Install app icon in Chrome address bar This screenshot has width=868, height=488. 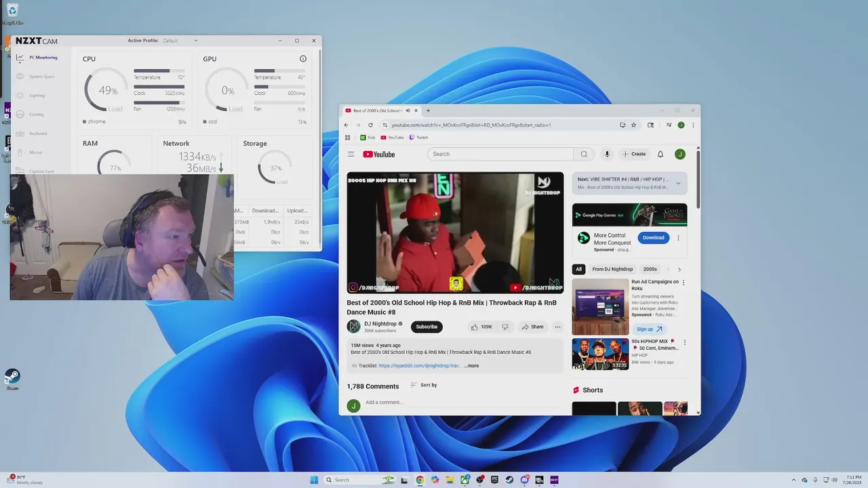(623, 125)
